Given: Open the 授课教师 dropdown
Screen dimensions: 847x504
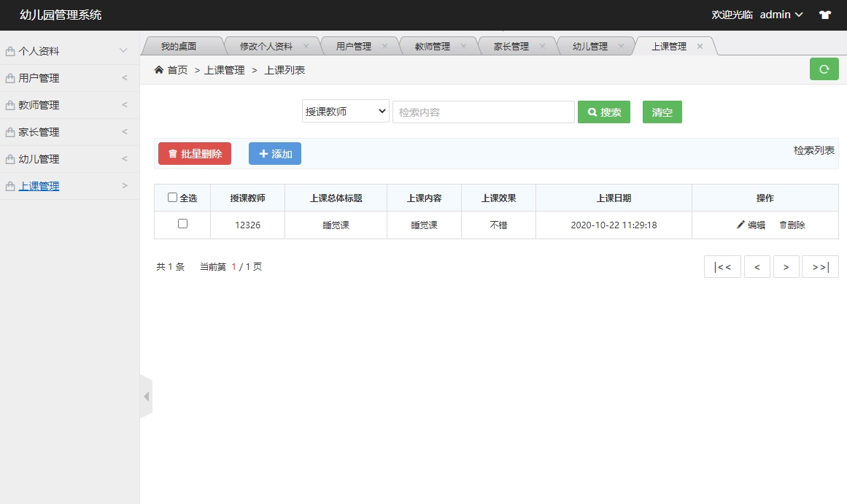Looking at the screenshot, I should point(345,112).
